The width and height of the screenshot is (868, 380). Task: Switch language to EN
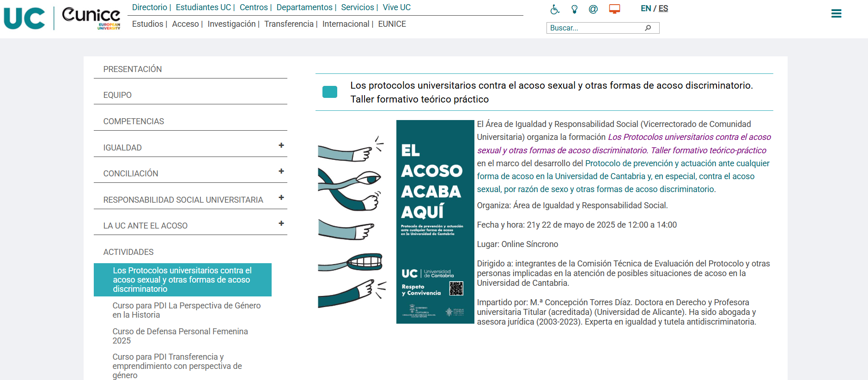tap(645, 8)
